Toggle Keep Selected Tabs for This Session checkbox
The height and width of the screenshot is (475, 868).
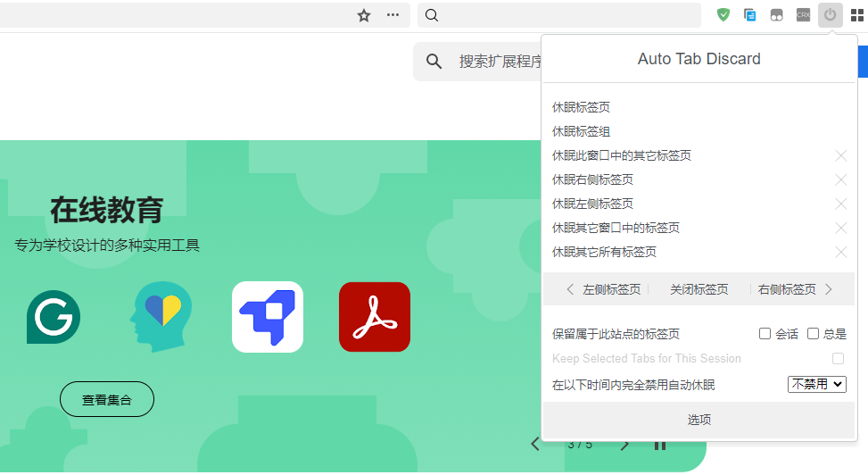(x=838, y=359)
